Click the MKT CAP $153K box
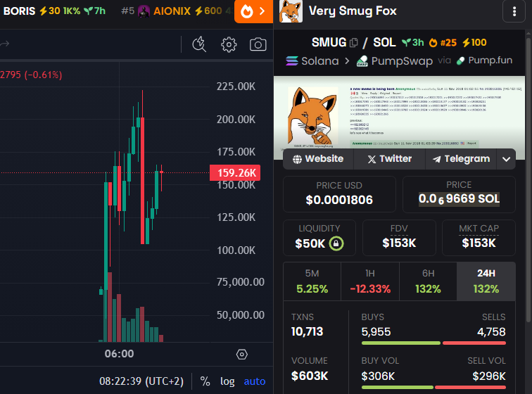The height and width of the screenshot is (394, 532). [x=479, y=238]
